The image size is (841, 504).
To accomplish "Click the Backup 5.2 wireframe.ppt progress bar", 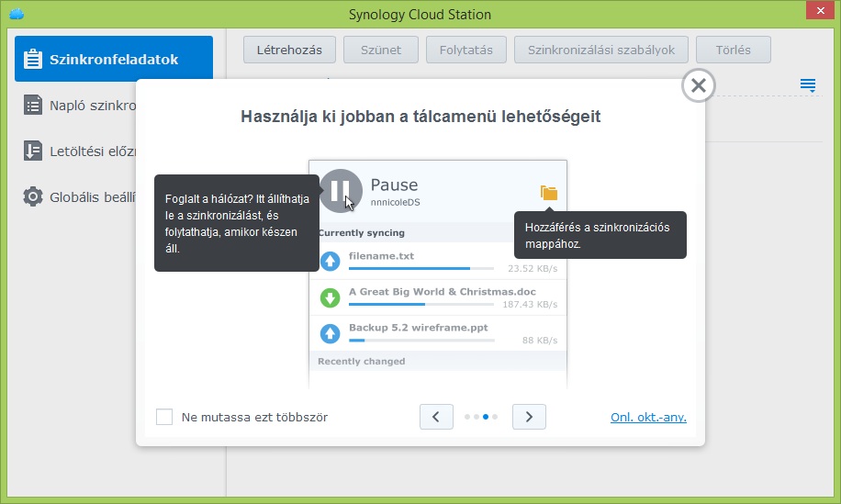I will tap(421, 340).
